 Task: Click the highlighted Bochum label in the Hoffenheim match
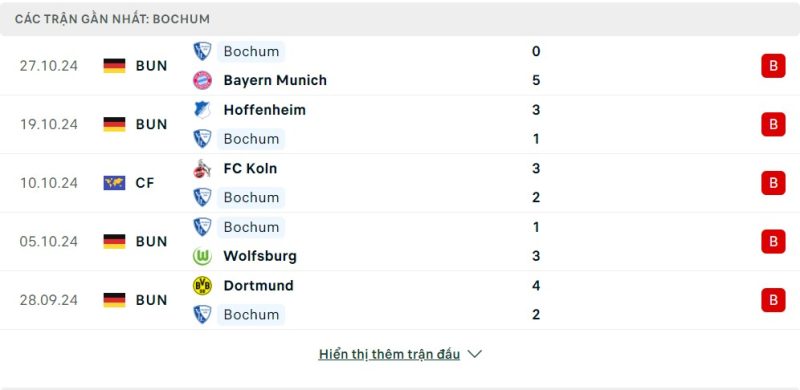click(251, 139)
